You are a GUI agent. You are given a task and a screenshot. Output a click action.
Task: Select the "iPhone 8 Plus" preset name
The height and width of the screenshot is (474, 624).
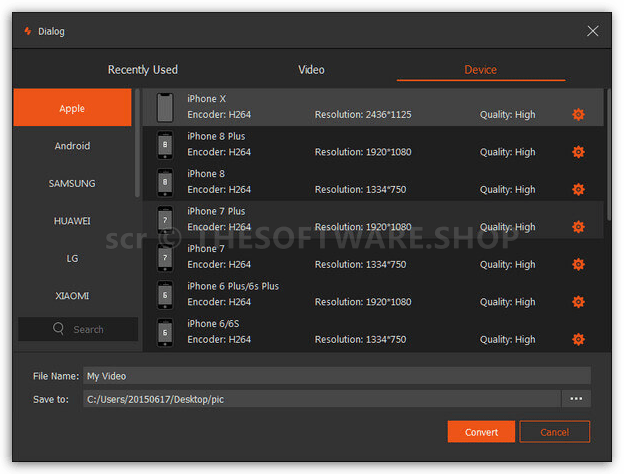[x=216, y=136]
